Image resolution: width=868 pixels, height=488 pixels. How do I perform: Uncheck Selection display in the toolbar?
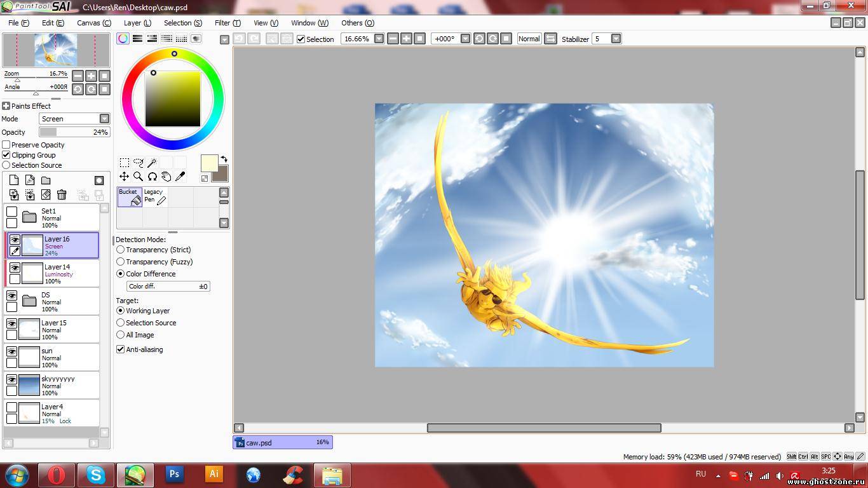point(301,39)
